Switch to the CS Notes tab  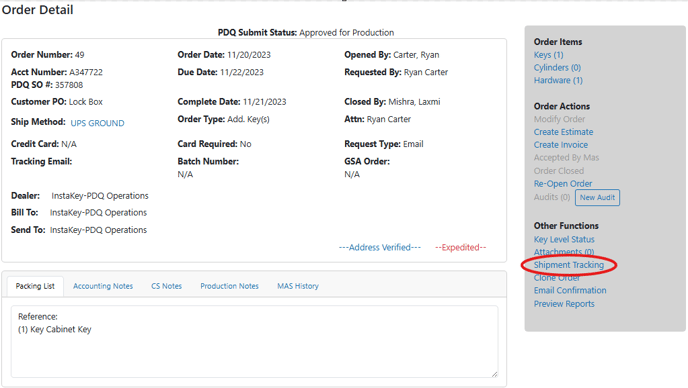pos(166,286)
